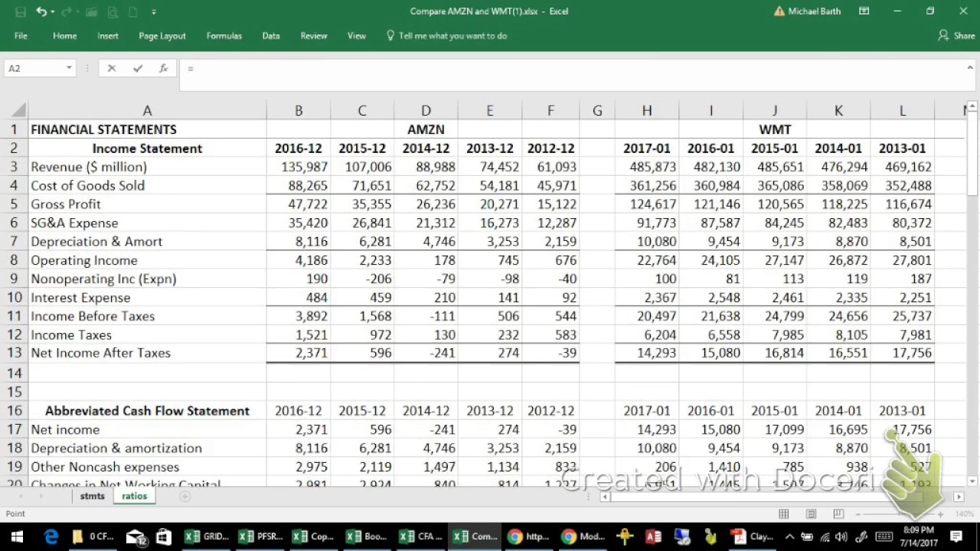Open the Review ribbon tab

[x=314, y=36]
